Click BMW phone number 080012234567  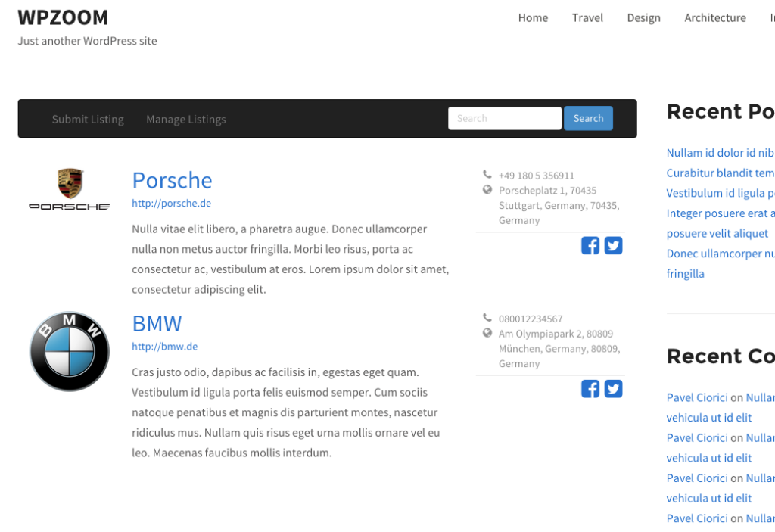(x=531, y=319)
